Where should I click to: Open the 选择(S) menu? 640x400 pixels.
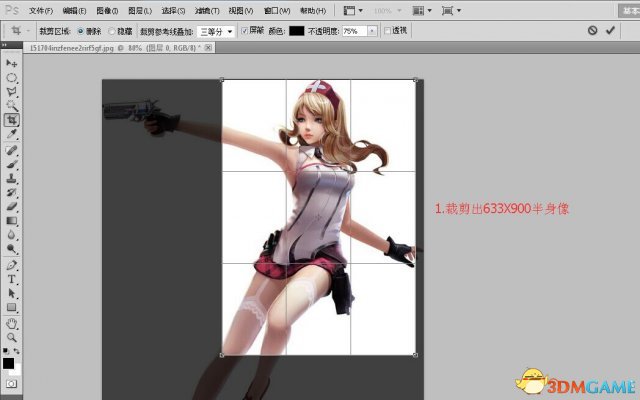[x=173, y=11]
